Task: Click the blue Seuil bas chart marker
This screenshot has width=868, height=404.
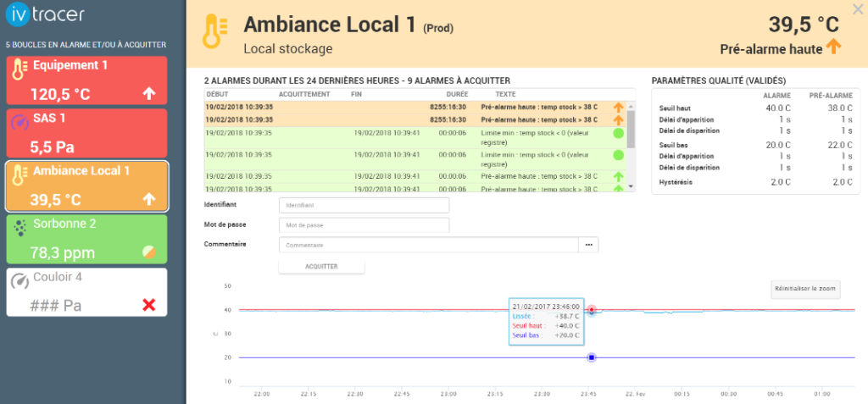Action: [591, 357]
